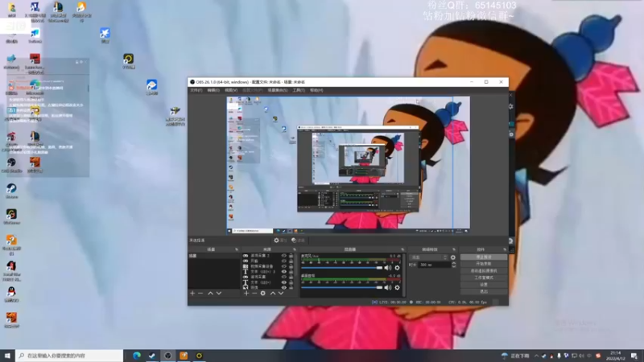
Task: Move scene up with arrow icon
Action: click(x=210, y=294)
